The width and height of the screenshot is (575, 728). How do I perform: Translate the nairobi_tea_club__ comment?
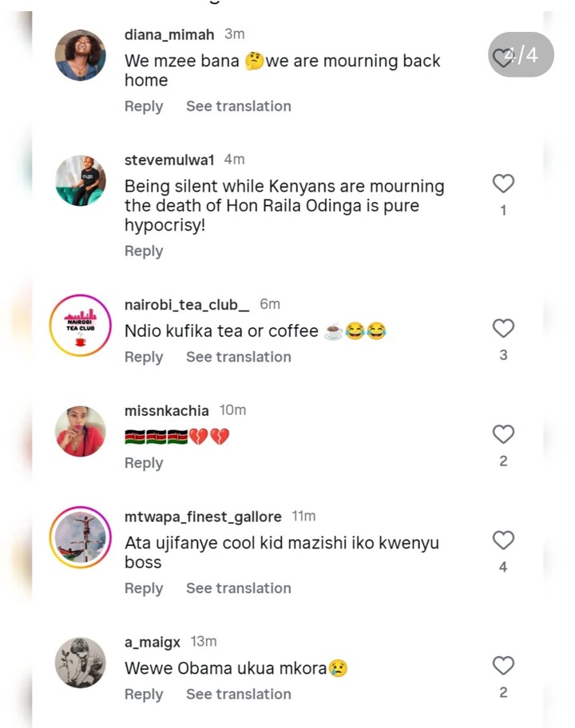coord(238,357)
